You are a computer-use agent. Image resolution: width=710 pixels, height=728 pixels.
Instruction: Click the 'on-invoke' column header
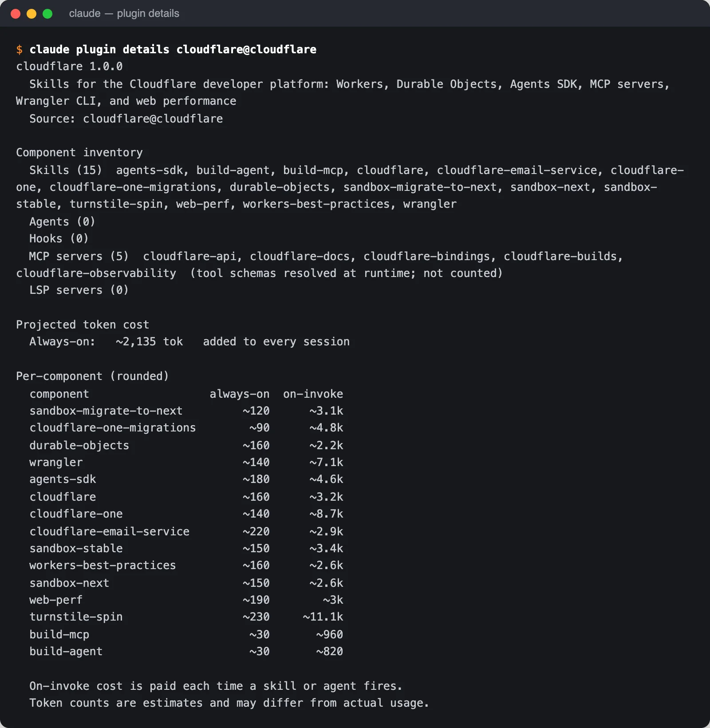(313, 394)
